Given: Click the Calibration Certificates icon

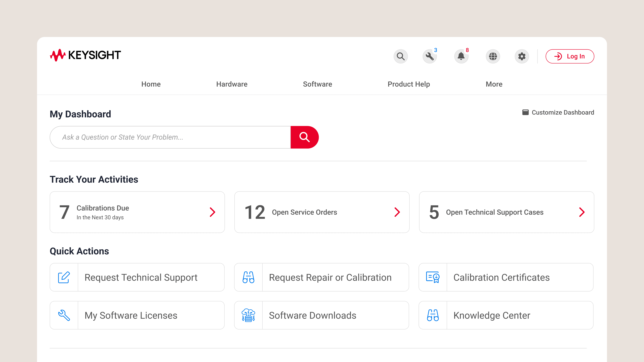Looking at the screenshot, I should click(433, 277).
